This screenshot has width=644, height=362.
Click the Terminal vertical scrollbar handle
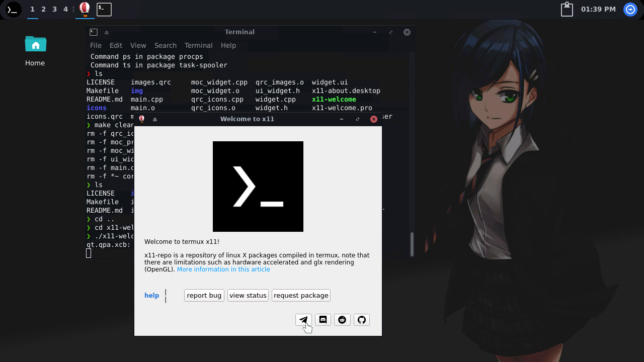pos(412,244)
